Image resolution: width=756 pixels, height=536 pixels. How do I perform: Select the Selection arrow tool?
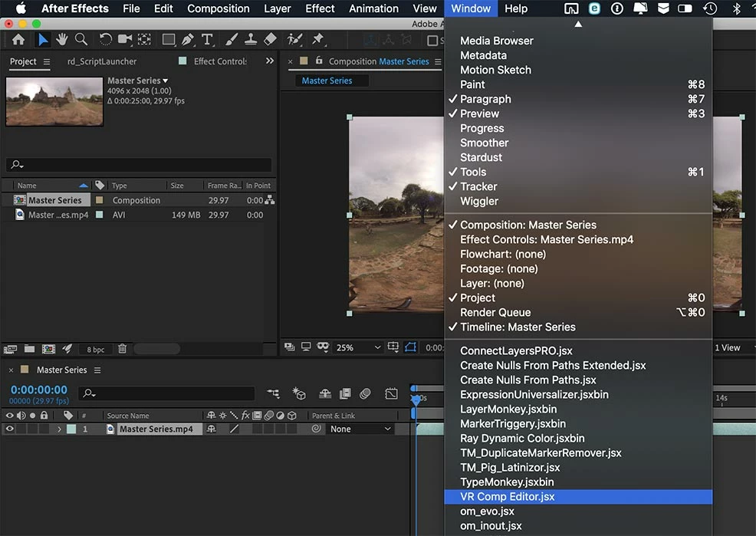click(42, 40)
